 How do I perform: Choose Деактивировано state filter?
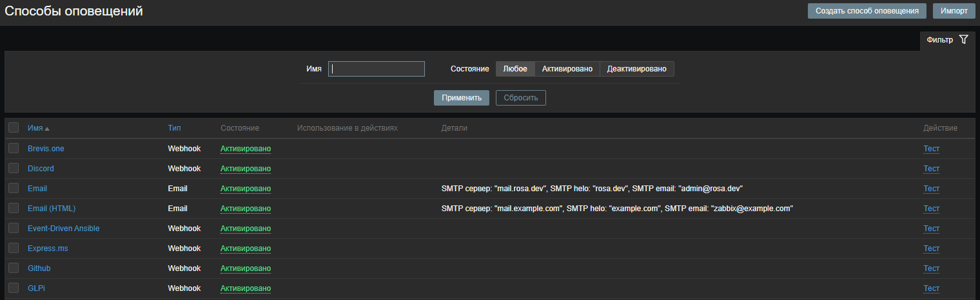(x=636, y=69)
